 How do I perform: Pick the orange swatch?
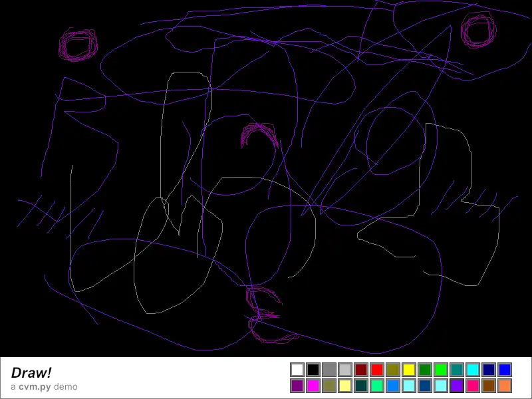(505, 386)
